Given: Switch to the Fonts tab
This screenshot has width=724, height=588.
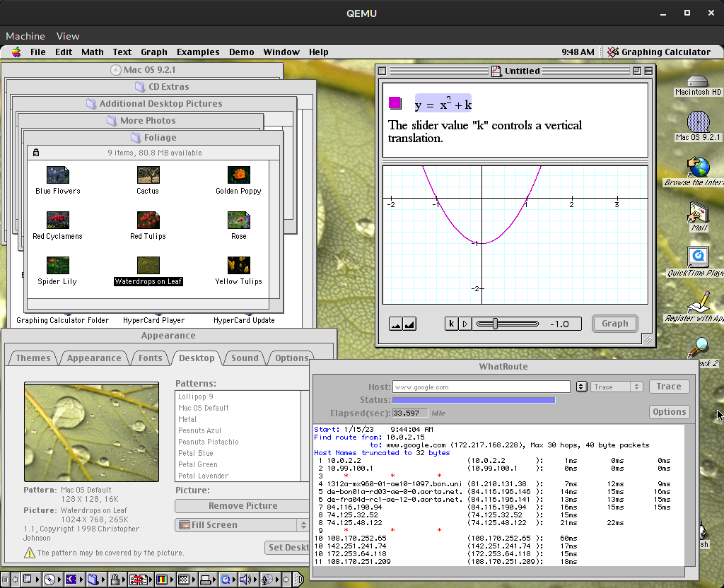Looking at the screenshot, I should point(150,358).
